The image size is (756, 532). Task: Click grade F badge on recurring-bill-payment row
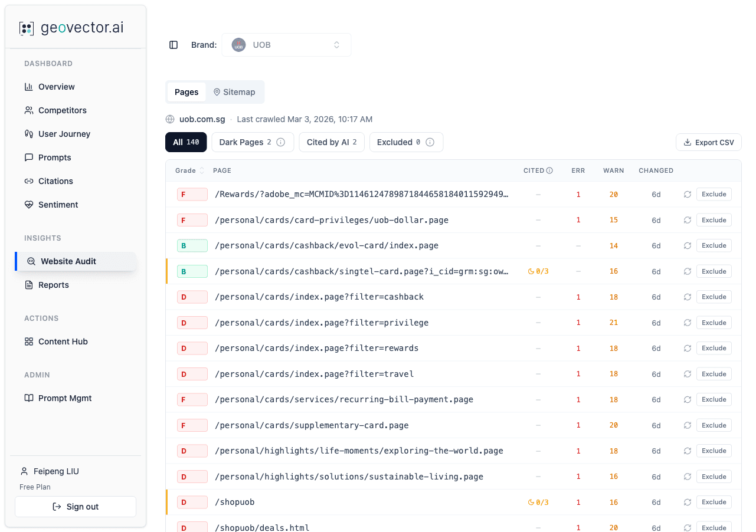192,399
